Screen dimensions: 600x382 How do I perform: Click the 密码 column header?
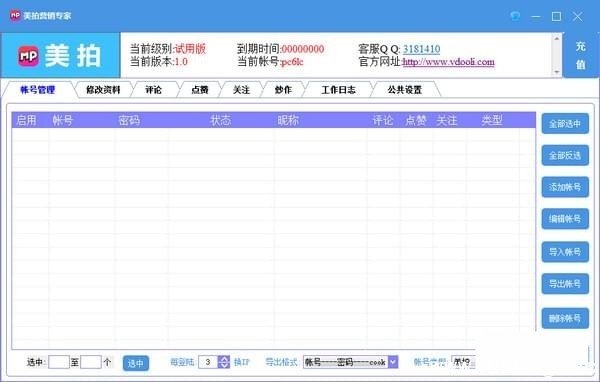[129, 121]
